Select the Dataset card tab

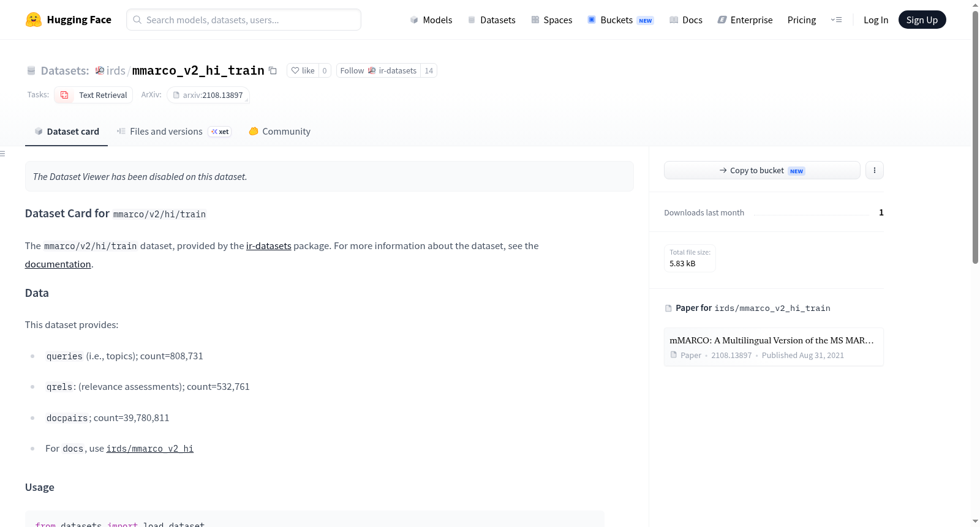(x=67, y=131)
